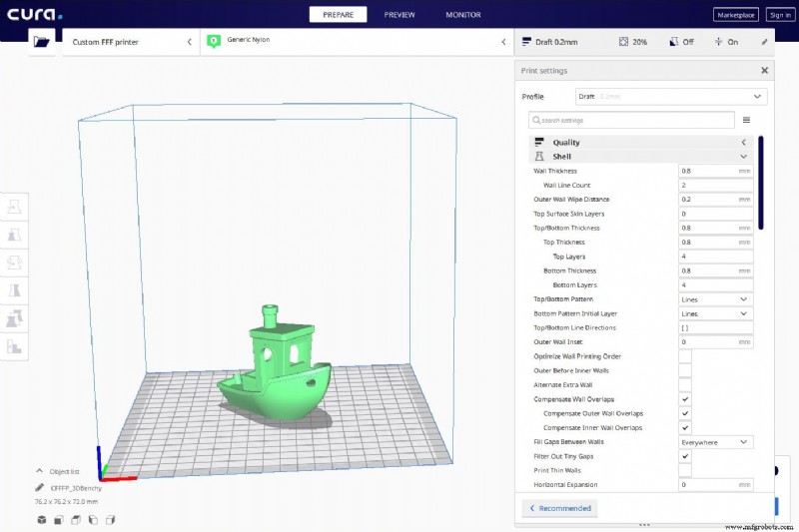Open the Profile dropdown
The image size is (799, 532).
tap(671, 96)
